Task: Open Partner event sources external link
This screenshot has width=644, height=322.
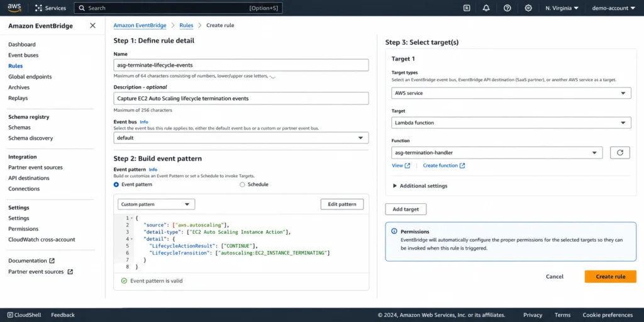Action: click(40, 272)
